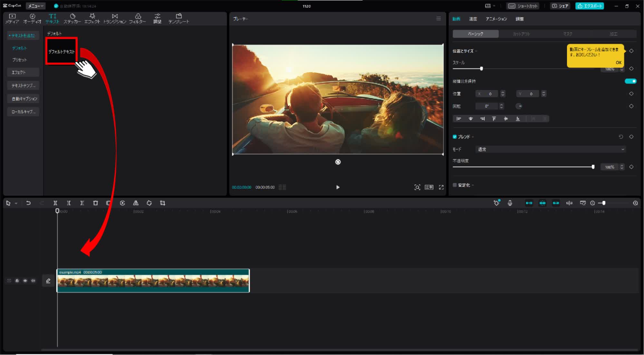This screenshot has height=355, width=644.
Task: Enable the 安定化 stabilization checkbox
Action: click(455, 185)
